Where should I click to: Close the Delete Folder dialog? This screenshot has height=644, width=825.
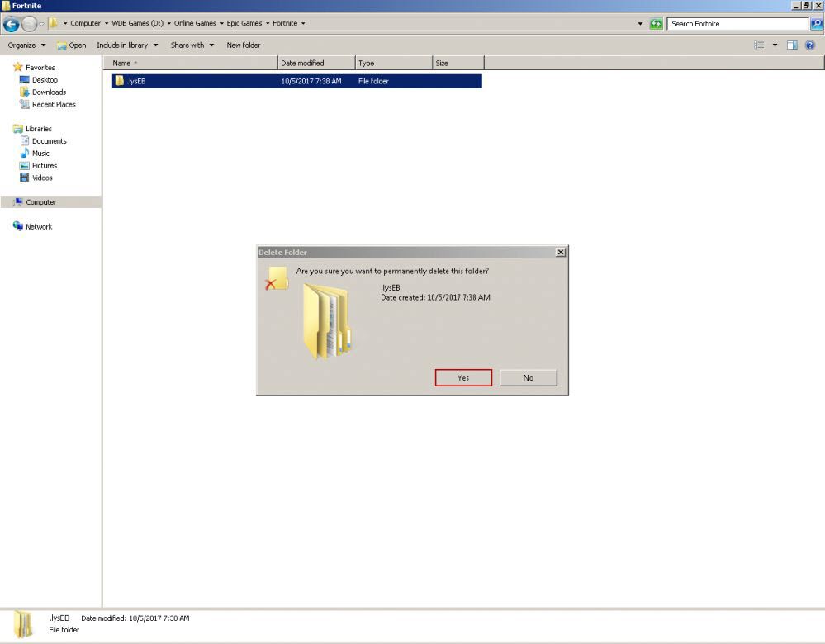(561, 252)
